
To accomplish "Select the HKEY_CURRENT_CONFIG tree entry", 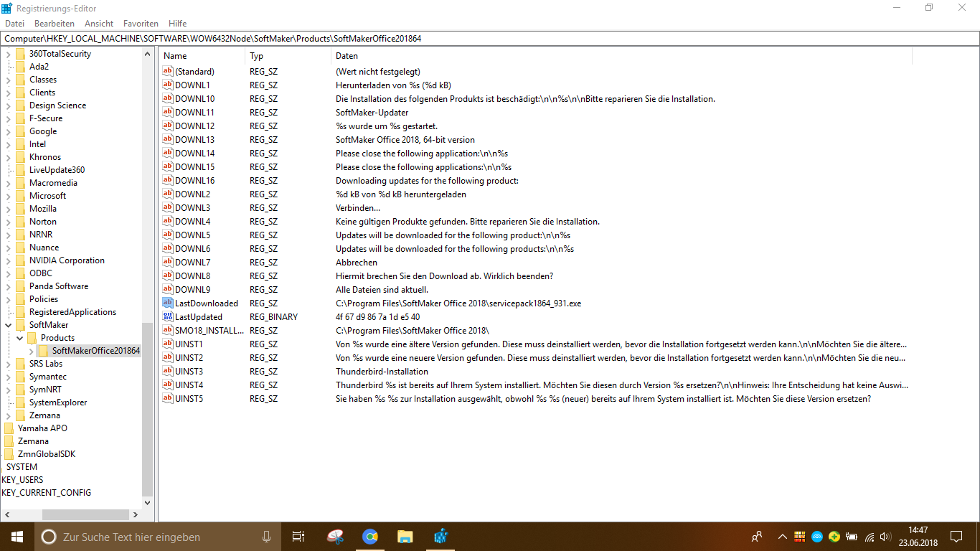I will point(47,493).
